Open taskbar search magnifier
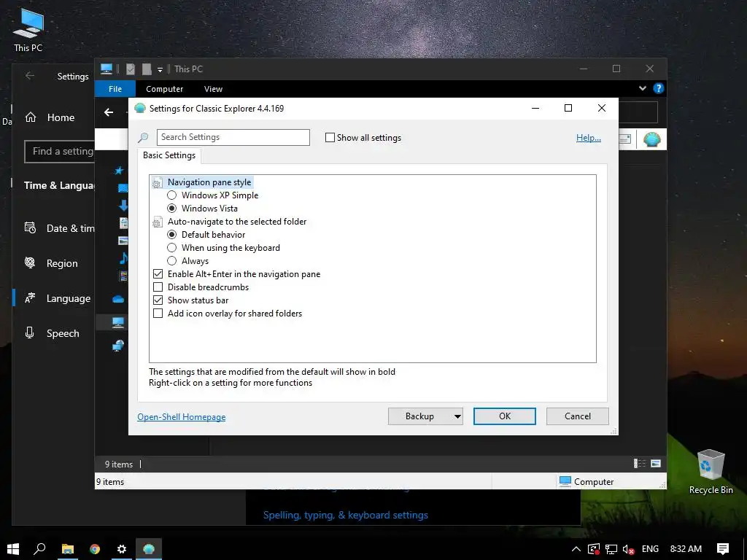This screenshot has height=560, width=747. tap(39, 549)
